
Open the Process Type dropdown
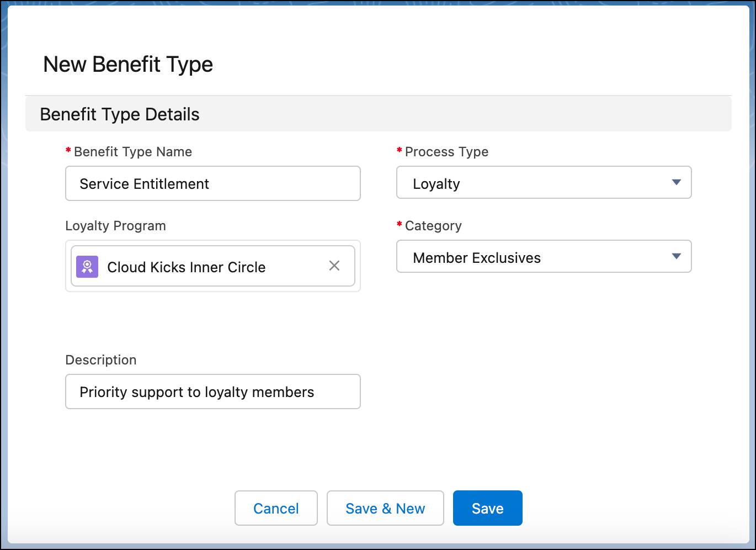tap(544, 183)
